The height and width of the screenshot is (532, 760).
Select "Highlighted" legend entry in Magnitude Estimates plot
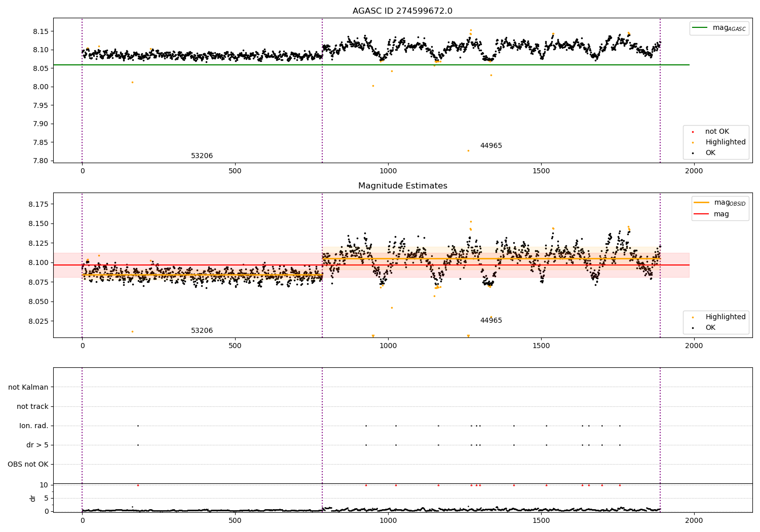[726, 317]
